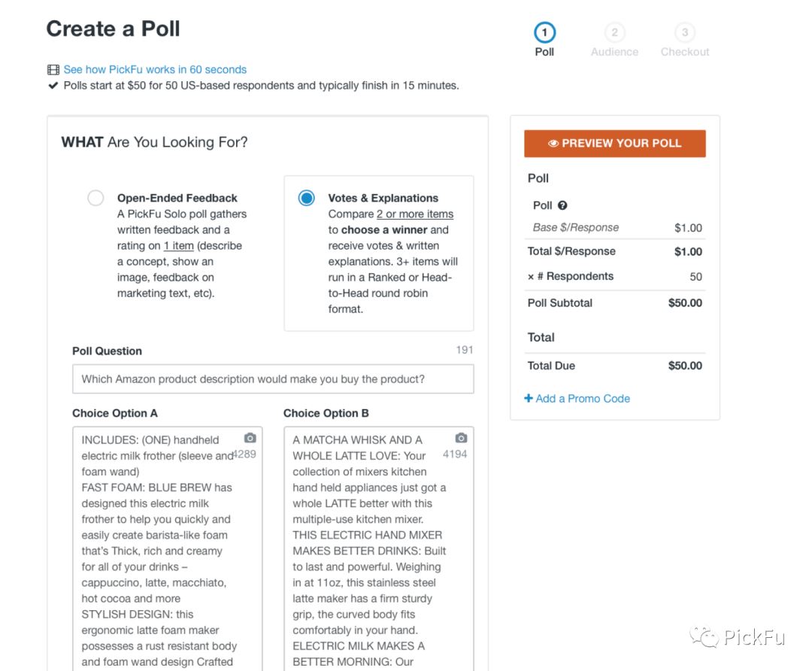The height and width of the screenshot is (671, 812).
Task: Click the '2 or more items' underlined link
Action: point(415,214)
